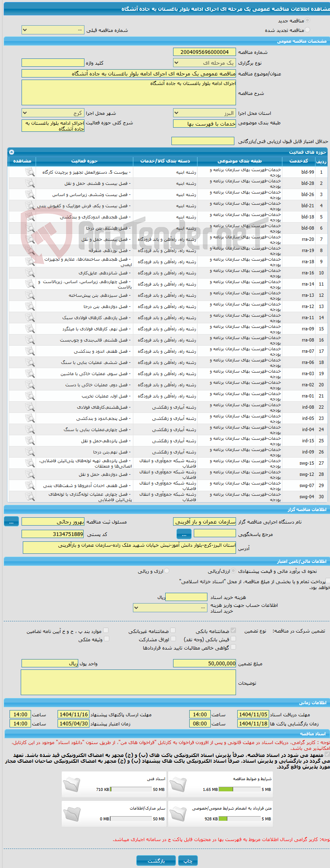Toggle the ضمانتنامه بانکی checkbox
The width and height of the screenshot is (330, 868).
point(233,630)
